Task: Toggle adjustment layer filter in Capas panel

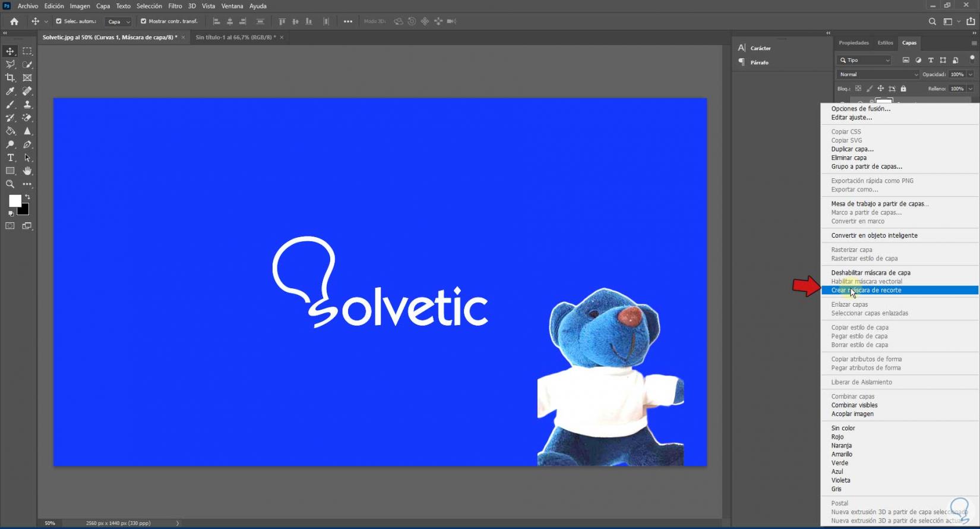Action: tap(918, 60)
